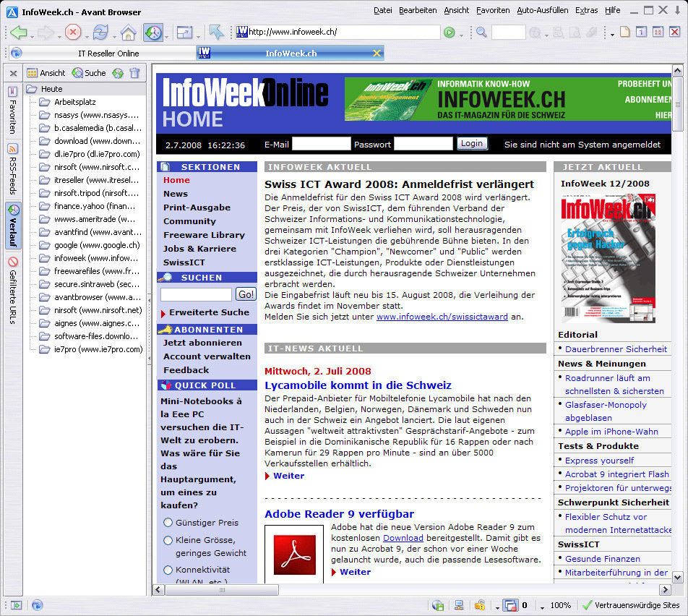
Task: Click the Go! search button
Action: 246,294
